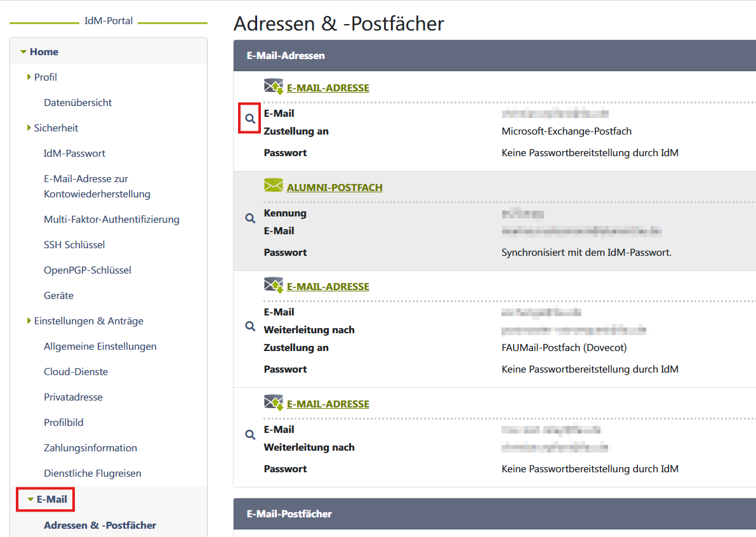This screenshot has height=537, width=756.
Task: Collapse the E-Mail navigation section
Action: coord(30,500)
